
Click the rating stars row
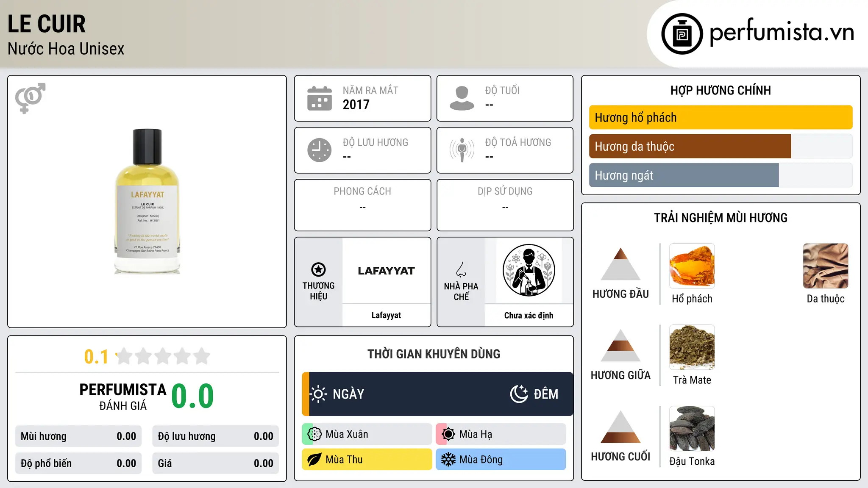point(163,356)
